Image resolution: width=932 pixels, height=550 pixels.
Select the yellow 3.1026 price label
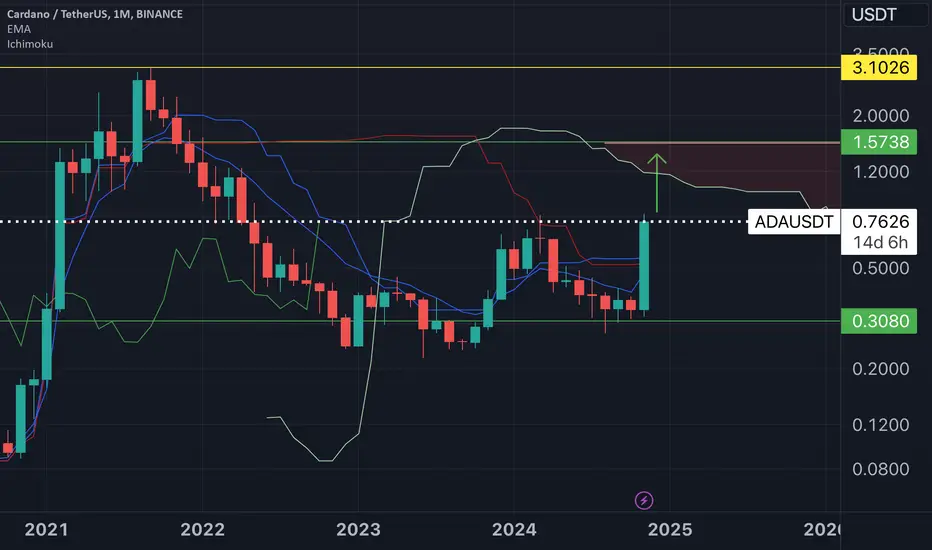tap(879, 67)
